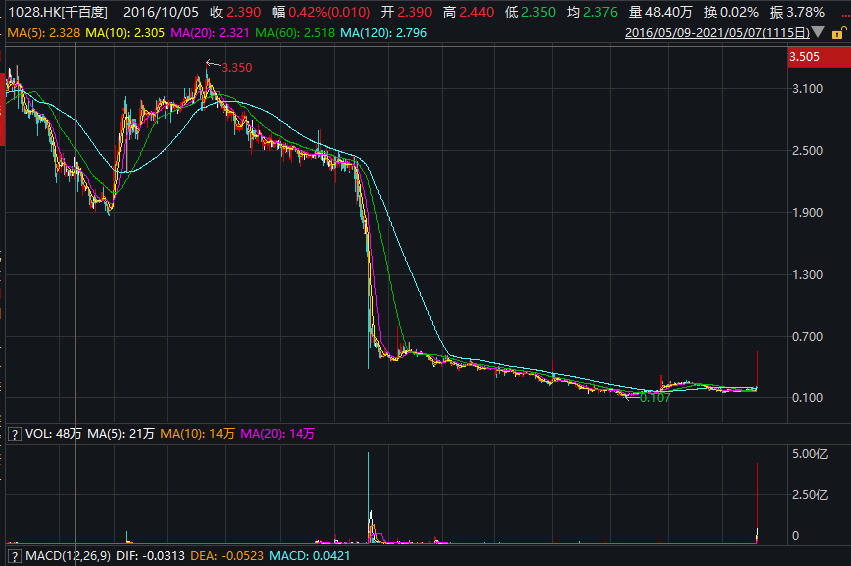Screen dimensions: 851x566
Task: Click the red 3.505 price tag
Action: click(x=805, y=58)
